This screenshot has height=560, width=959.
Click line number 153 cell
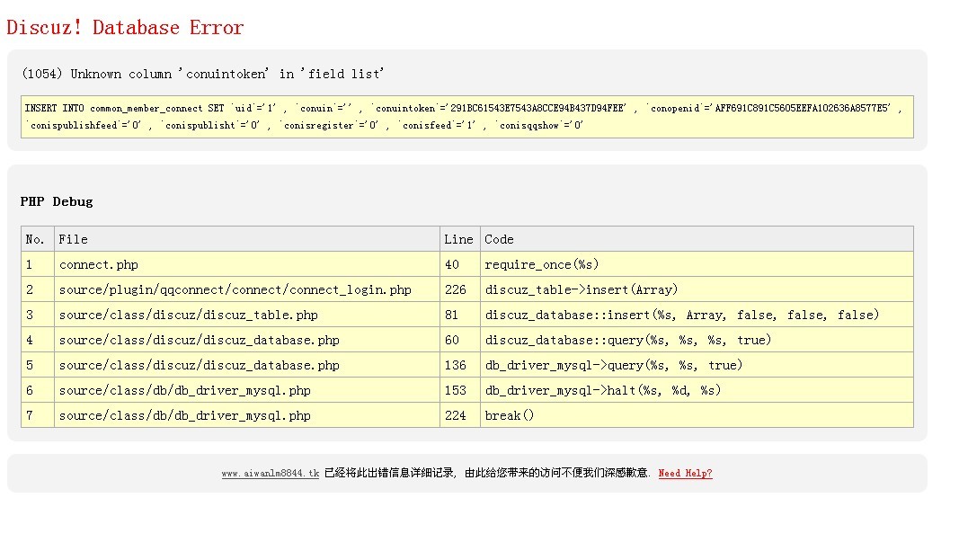[x=460, y=390]
